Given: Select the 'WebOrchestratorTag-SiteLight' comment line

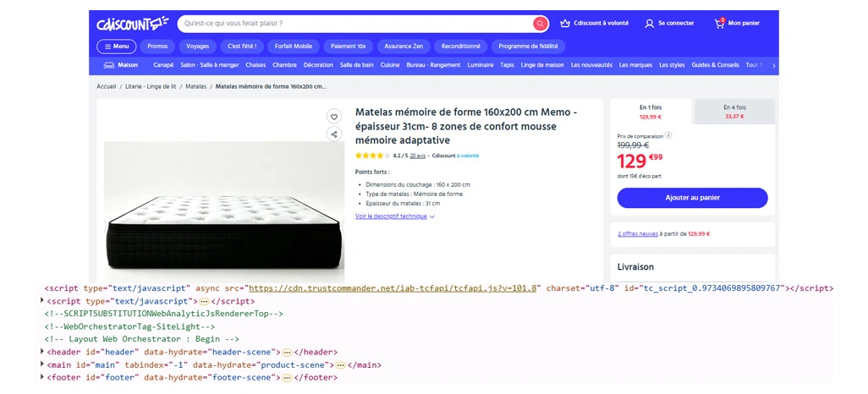Looking at the screenshot, I should coord(129,326).
